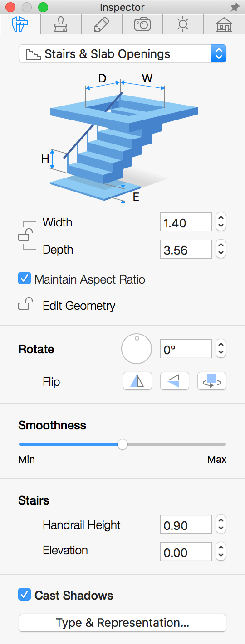Disable Cast Shadows checkbox

(24, 594)
